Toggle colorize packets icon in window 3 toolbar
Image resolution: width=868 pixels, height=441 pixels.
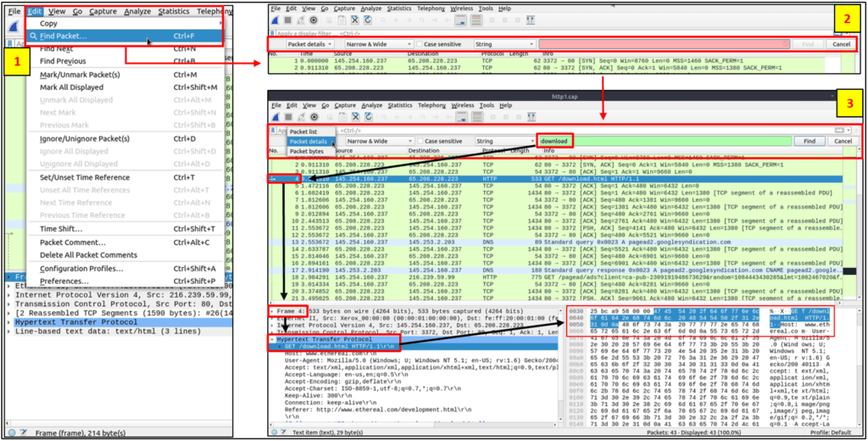(476, 117)
